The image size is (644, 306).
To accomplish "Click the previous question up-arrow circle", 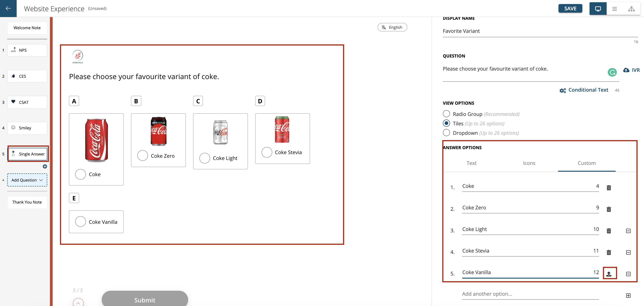I will click(78, 302).
